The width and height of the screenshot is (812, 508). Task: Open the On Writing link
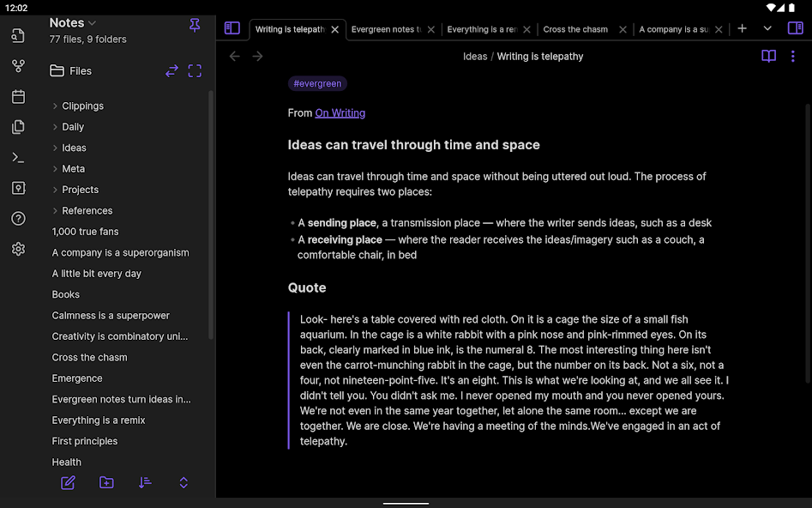[x=340, y=112]
